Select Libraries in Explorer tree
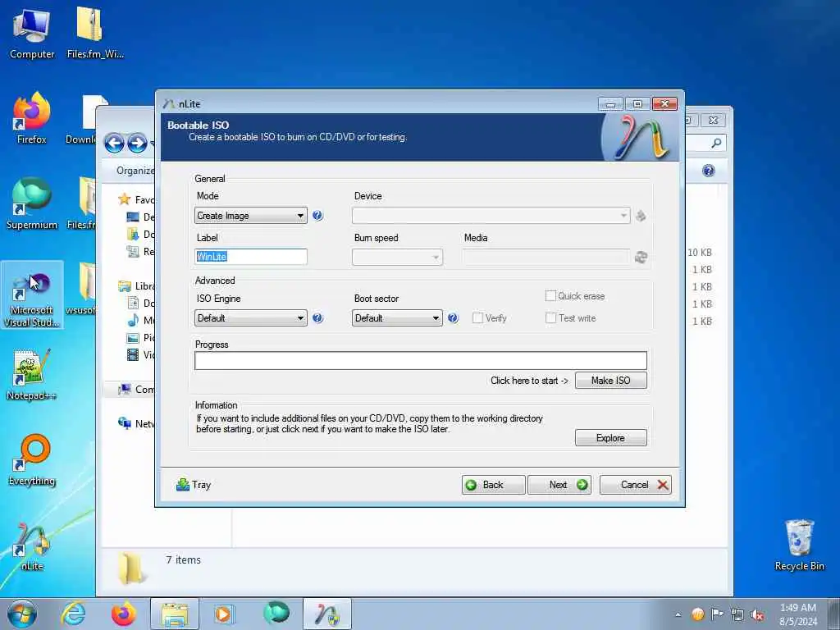Image resolution: width=840 pixels, height=630 pixels. (136, 286)
